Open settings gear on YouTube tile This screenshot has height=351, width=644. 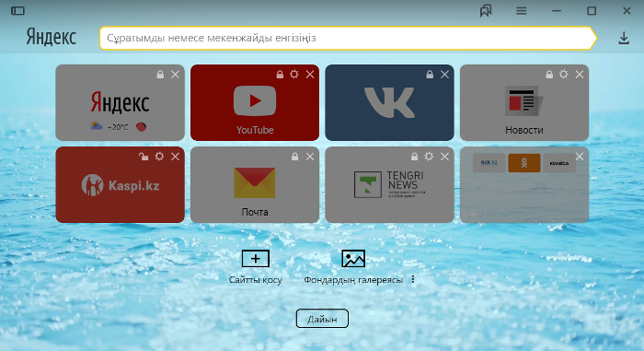(294, 74)
